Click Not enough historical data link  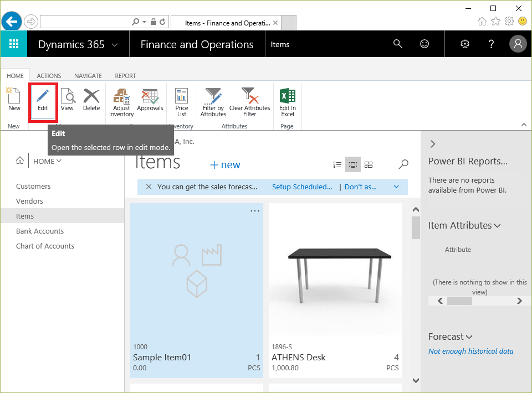pos(470,351)
